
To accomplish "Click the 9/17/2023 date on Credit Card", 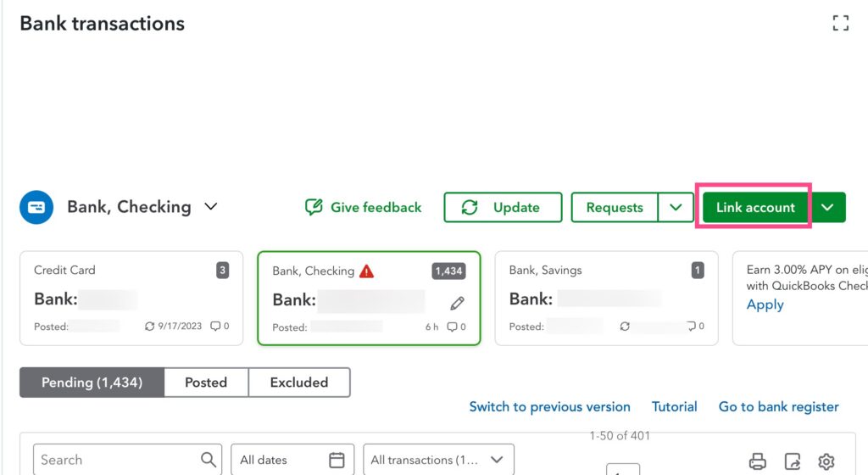I will [x=180, y=326].
